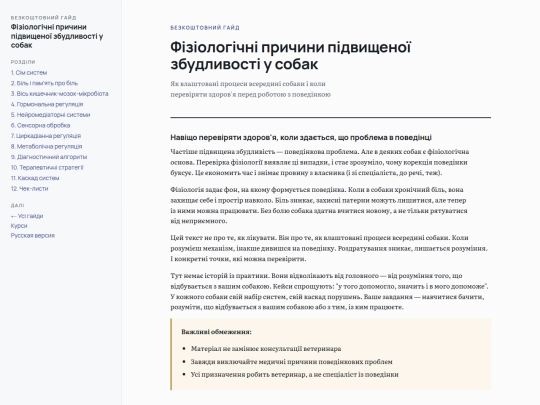540x405 pixels.
Task: Click the sidebar guide title
Action: point(57,36)
